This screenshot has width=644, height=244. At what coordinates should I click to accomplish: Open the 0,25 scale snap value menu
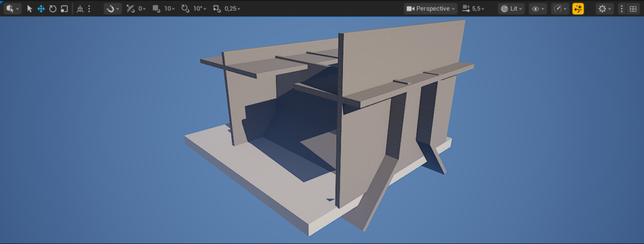pyautogui.click(x=232, y=9)
